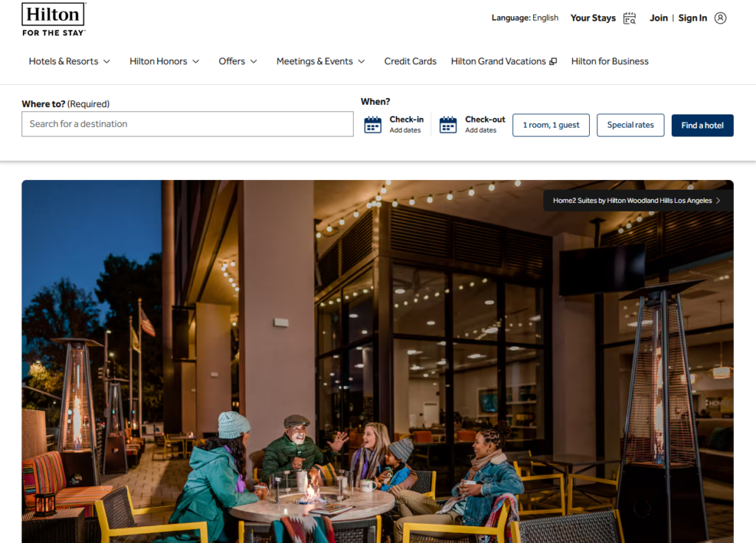The image size is (756, 543).
Task: Go to Hilton for Business
Action: (x=609, y=61)
